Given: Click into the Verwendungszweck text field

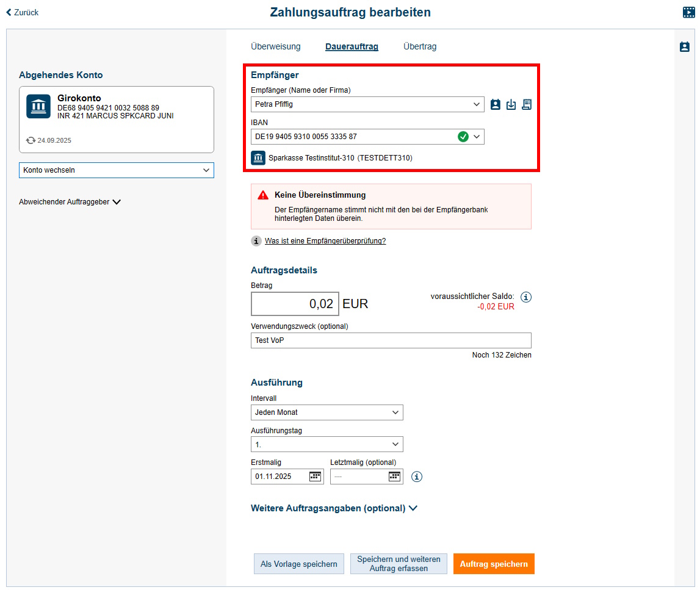Looking at the screenshot, I should click(x=391, y=340).
